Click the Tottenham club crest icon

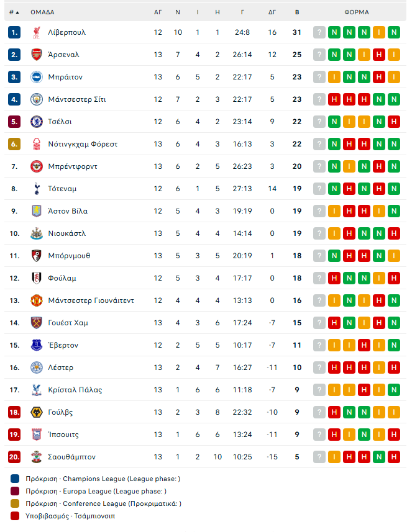(36, 189)
